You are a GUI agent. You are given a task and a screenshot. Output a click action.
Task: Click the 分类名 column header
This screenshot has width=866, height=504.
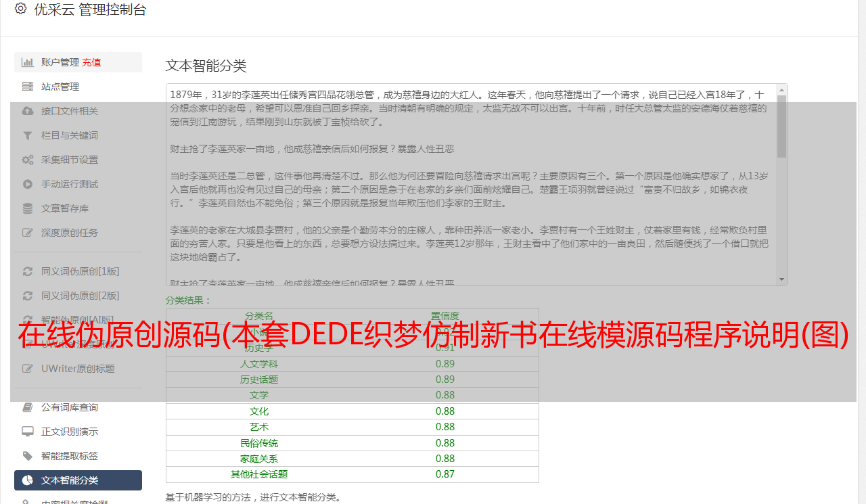click(x=259, y=316)
